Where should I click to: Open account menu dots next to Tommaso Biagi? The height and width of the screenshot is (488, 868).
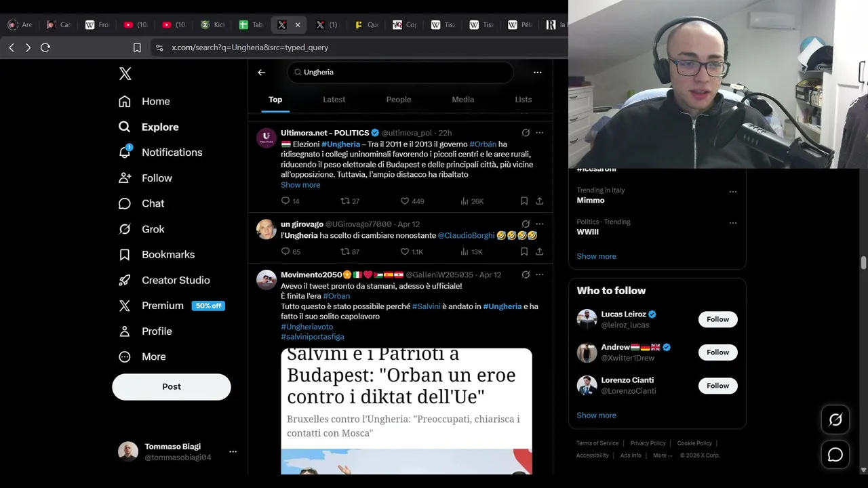pyautogui.click(x=233, y=451)
